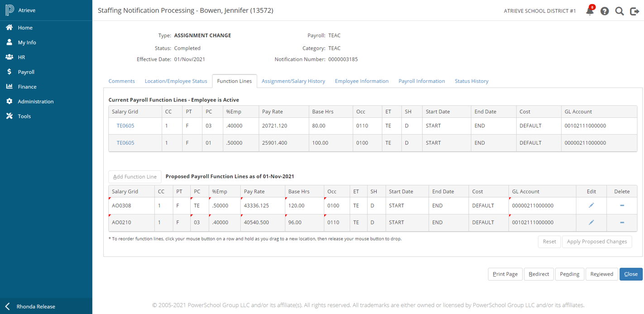Click the blue Close button

coord(630,274)
